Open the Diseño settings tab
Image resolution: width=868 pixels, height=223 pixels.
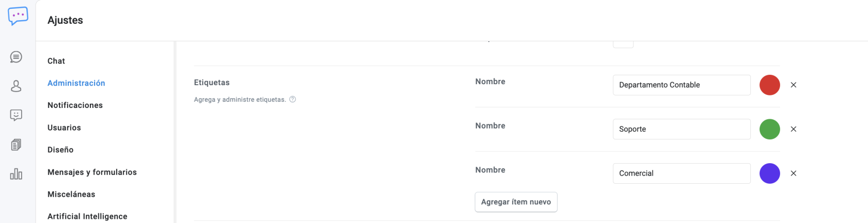click(x=60, y=150)
